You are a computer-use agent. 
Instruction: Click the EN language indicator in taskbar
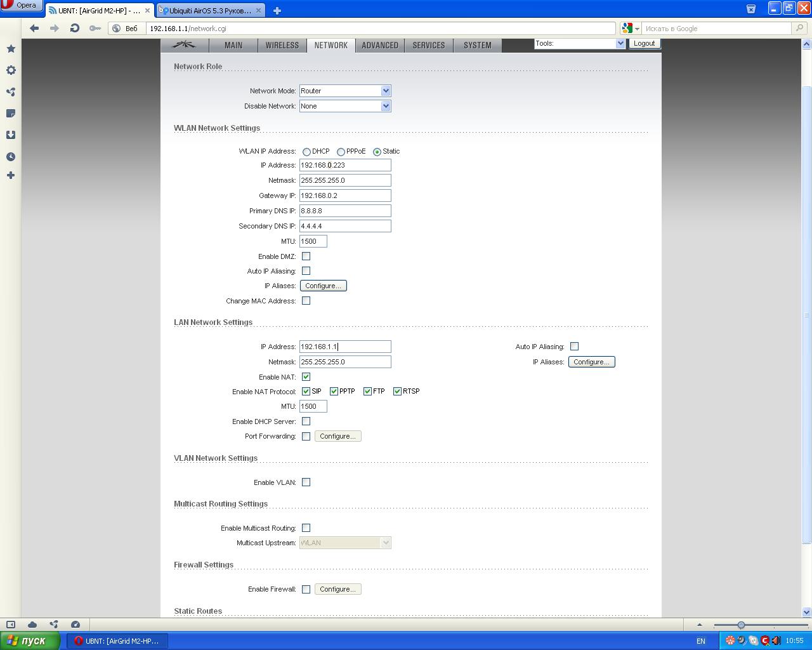(x=701, y=641)
